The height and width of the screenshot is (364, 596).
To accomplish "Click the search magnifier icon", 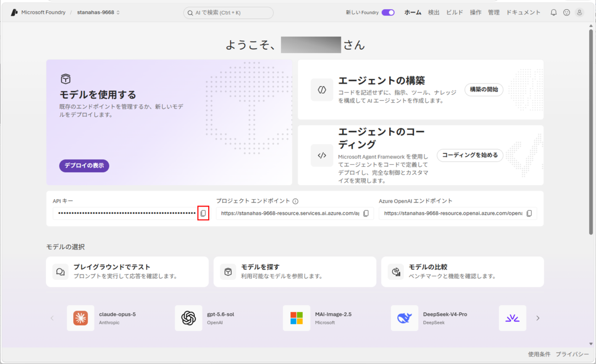I will [190, 13].
